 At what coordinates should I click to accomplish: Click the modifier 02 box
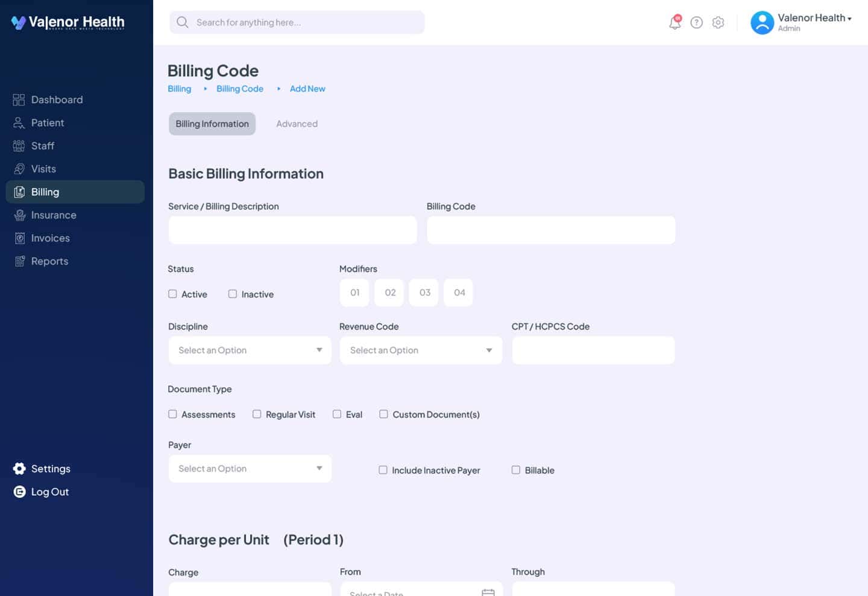389,293
